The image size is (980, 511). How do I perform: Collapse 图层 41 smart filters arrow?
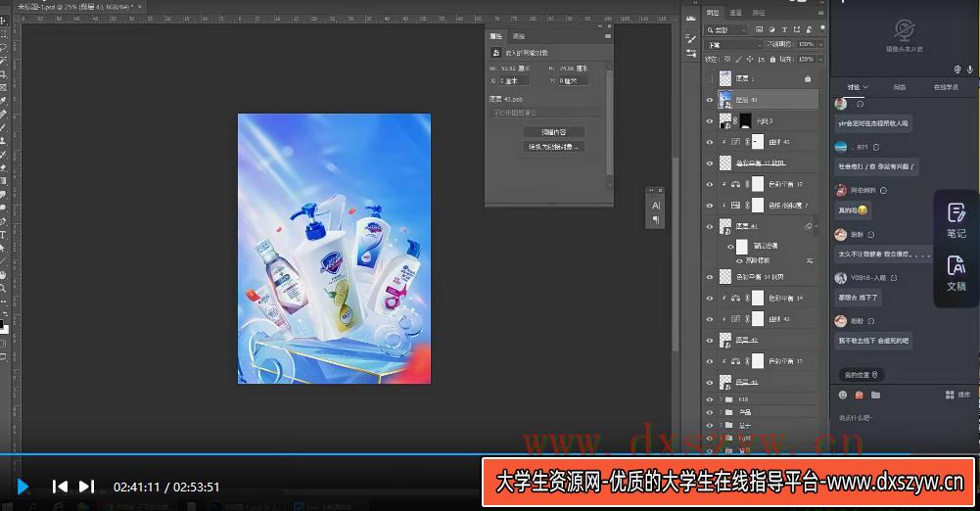tap(817, 226)
